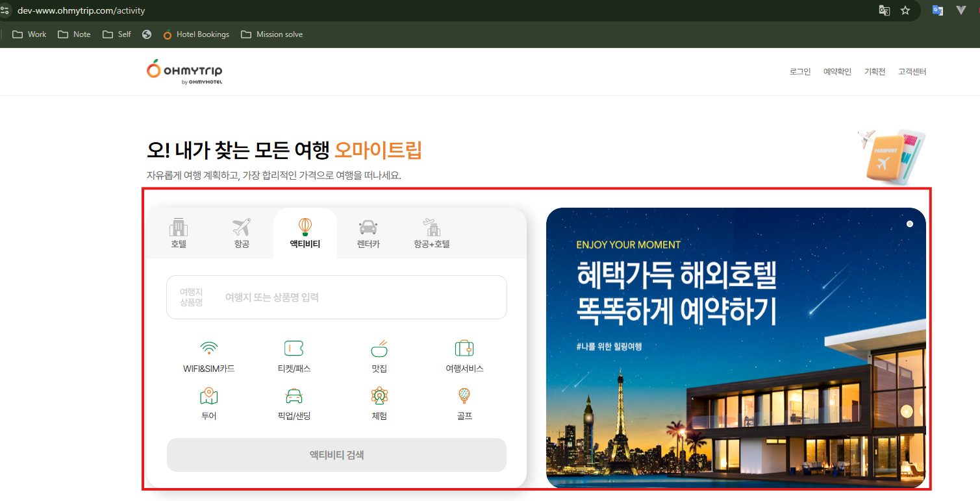Select the WIFI&SIM카드 category icon
This screenshot has width=980, height=501.
coord(208,348)
